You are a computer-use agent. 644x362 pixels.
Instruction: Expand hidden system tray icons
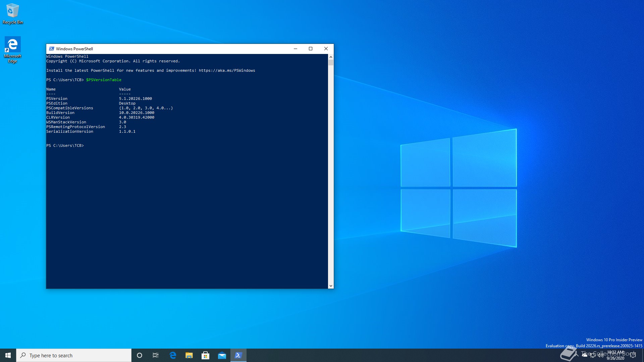[x=577, y=355]
